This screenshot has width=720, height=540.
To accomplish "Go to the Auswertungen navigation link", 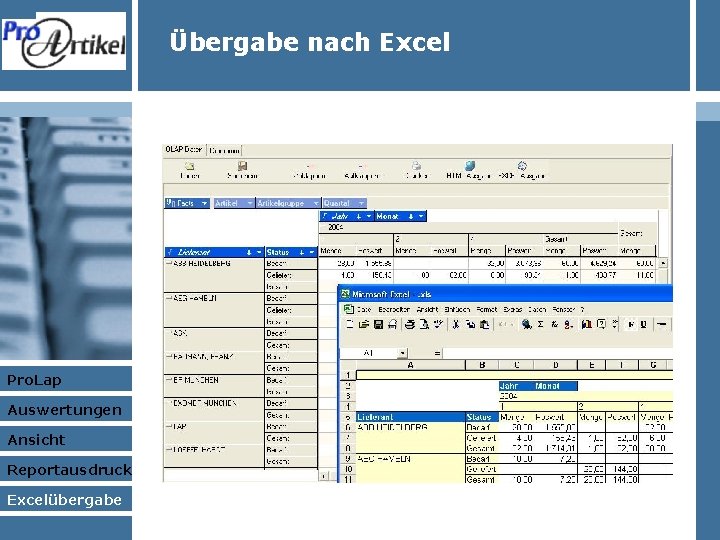I will (x=66, y=410).
